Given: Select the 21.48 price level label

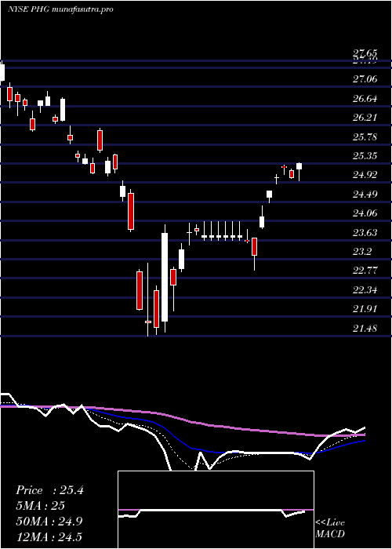Looking at the screenshot, I should tap(365, 328).
